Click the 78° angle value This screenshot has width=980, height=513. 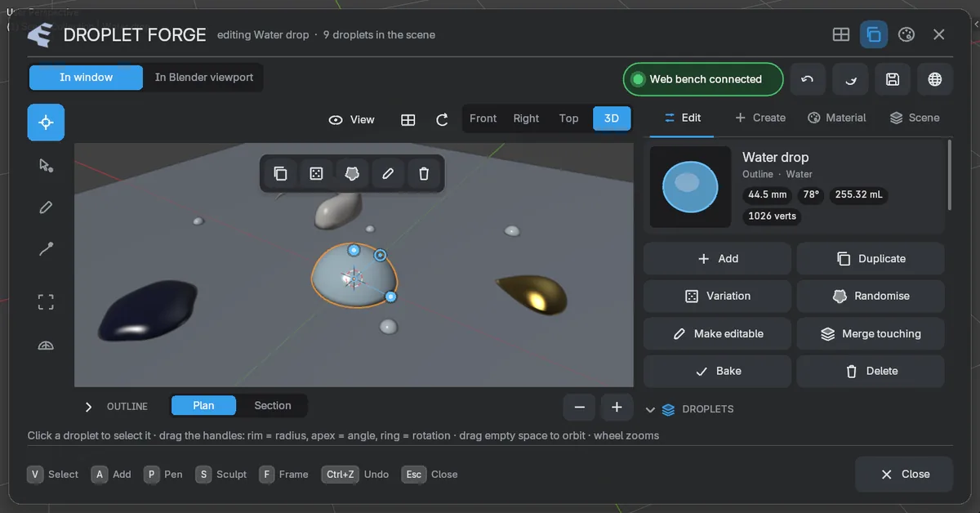coord(811,195)
